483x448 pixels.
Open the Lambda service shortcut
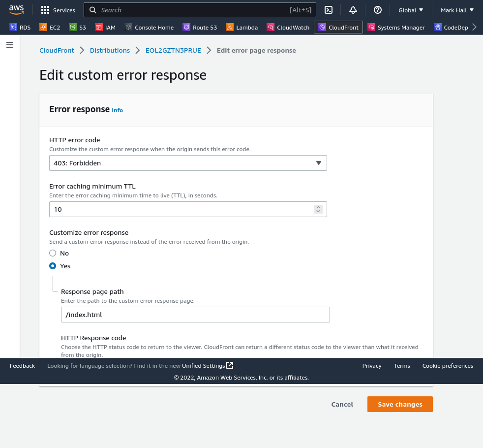[x=241, y=28]
